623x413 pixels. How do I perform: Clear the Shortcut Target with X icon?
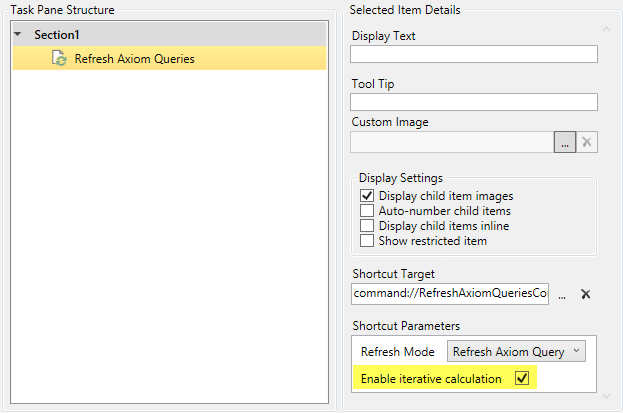[586, 295]
